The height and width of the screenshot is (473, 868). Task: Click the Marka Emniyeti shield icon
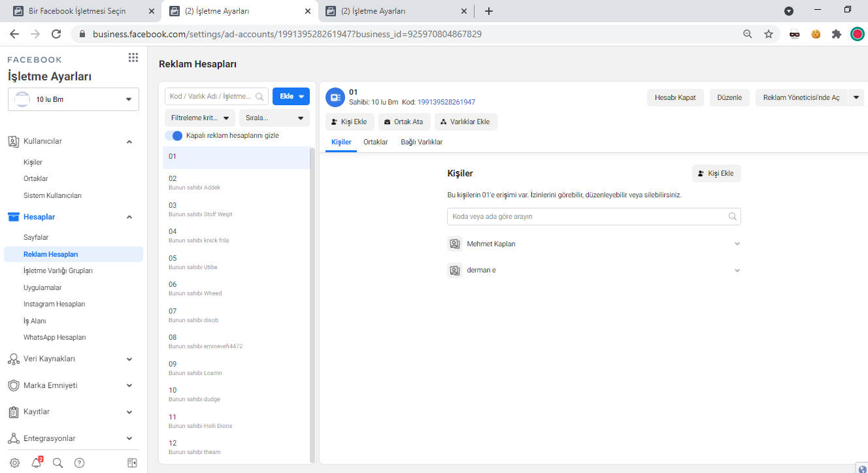(x=13, y=385)
